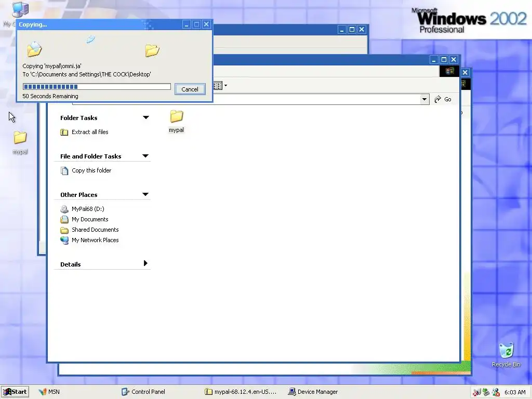Image resolution: width=532 pixels, height=399 pixels.
Task: Click the copy progress bar
Action: 97,87
